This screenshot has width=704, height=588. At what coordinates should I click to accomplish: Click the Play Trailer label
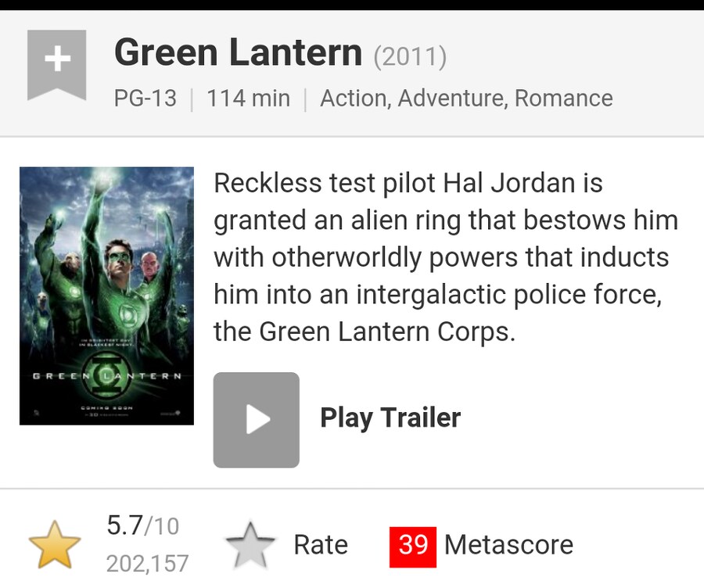tap(390, 418)
